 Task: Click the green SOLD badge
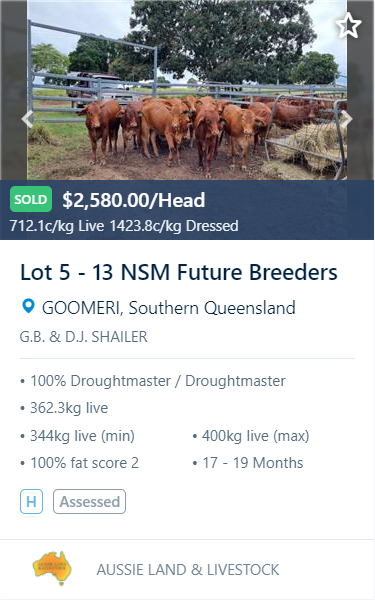coord(31,199)
